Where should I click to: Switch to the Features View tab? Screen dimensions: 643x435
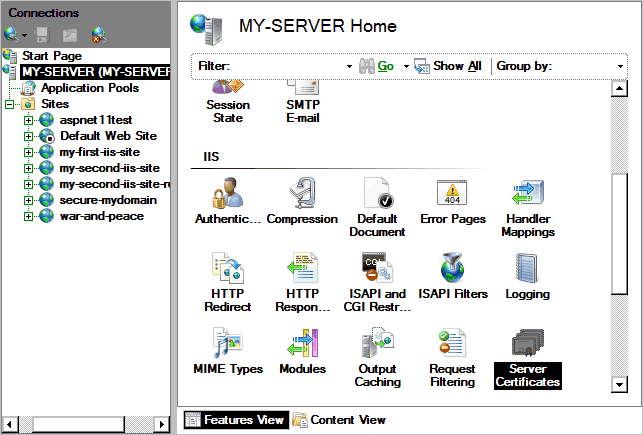pos(236,419)
